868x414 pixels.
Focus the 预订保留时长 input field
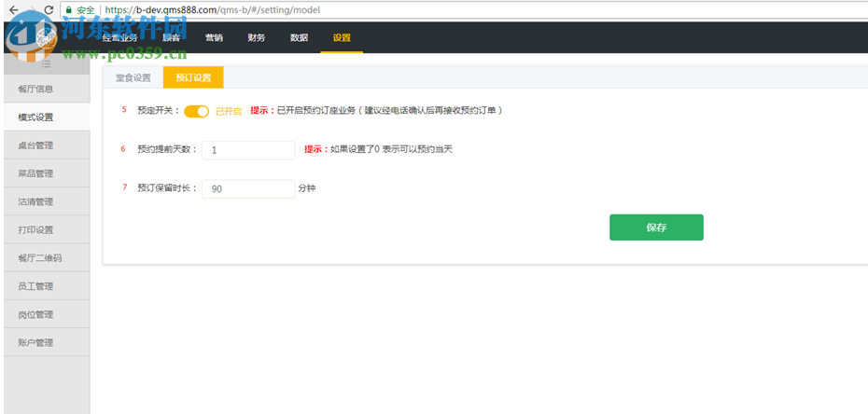click(248, 189)
